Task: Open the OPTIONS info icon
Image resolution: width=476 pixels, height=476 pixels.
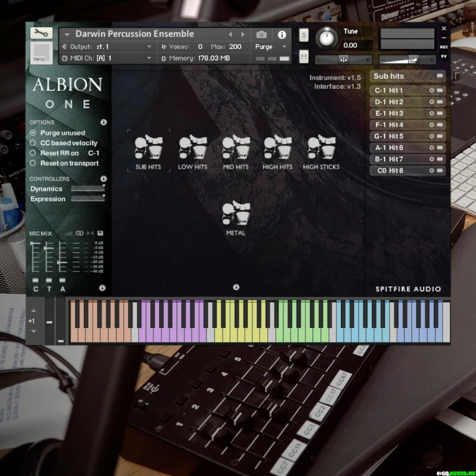Action: click(x=104, y=122)
